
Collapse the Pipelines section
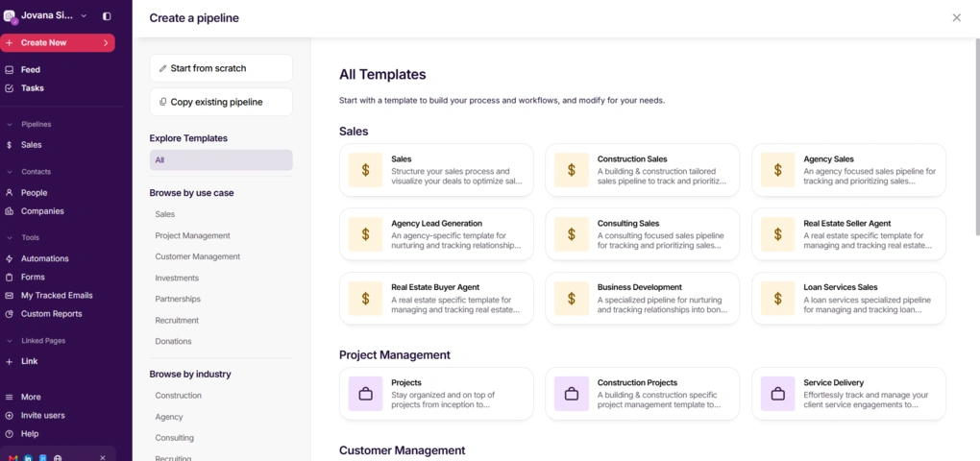coord(10,124)
